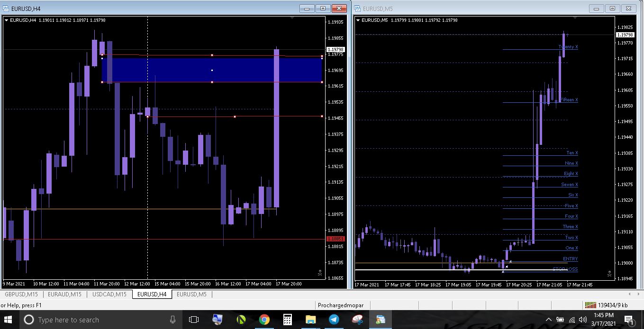
Task: Select the STOP LOSS level label
Action: [x=565, y=269]
